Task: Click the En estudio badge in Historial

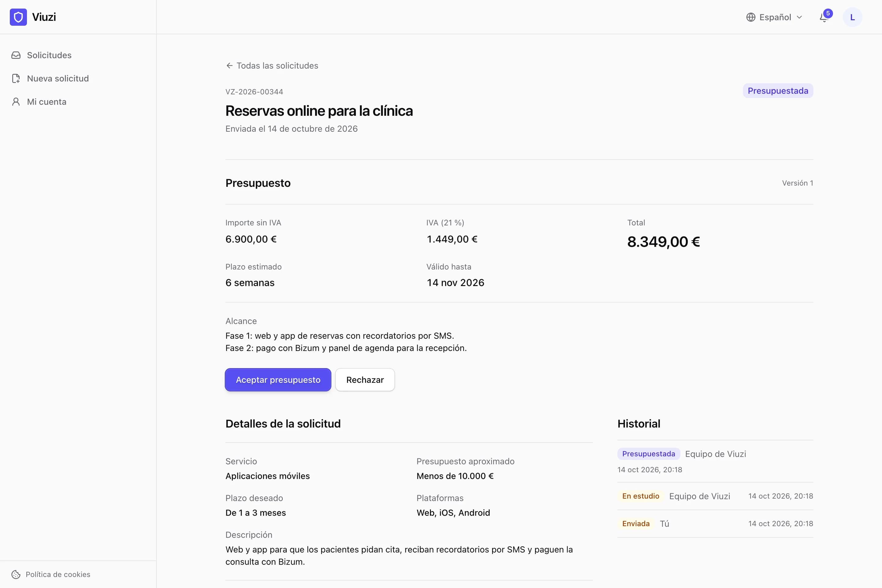Action: (x=640, y=496)
